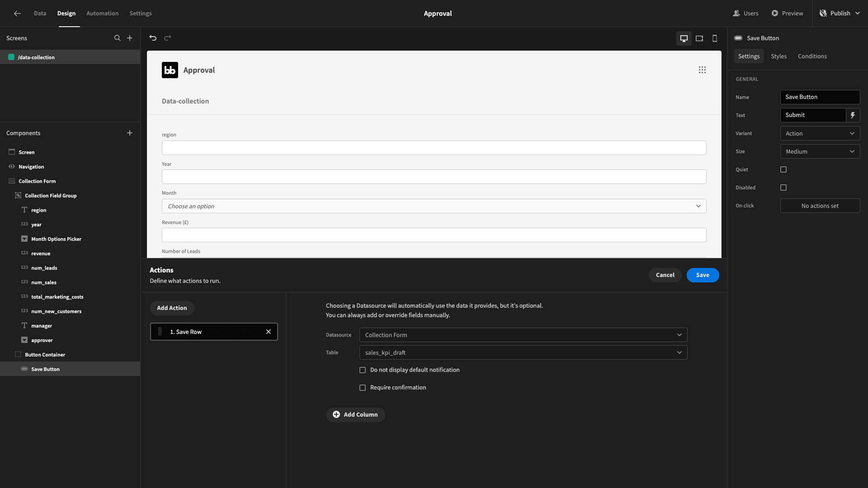
Task: Save the actions
Action: 703,275
